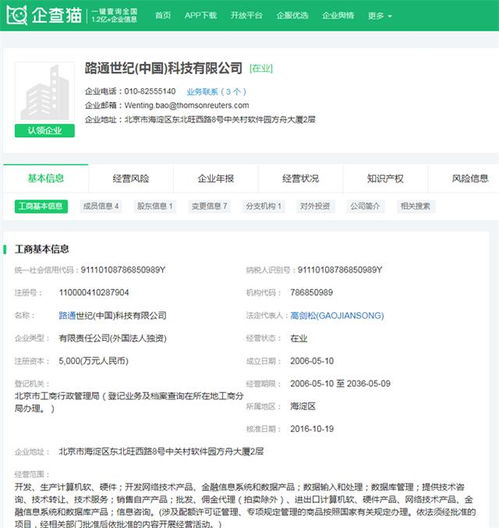Click the 成立日期 value 2006-05-10
Image resolution: width=499 pixels, height=528 pixels.
(x=312, y=361)
